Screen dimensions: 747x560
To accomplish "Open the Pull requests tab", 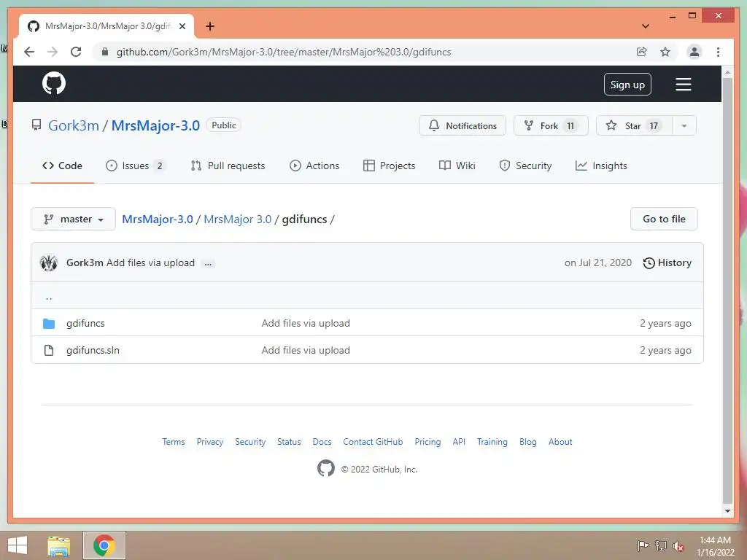I will click(x=228, y=166).
